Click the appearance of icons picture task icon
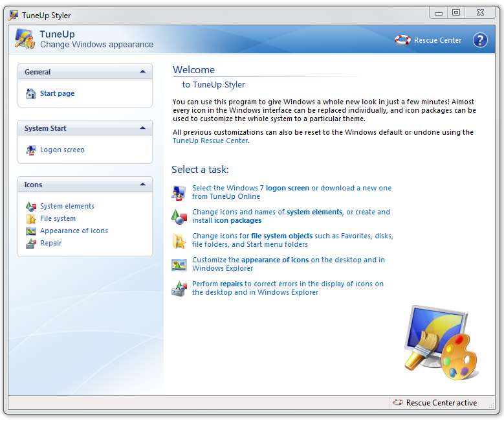 (x=179, y=265)
